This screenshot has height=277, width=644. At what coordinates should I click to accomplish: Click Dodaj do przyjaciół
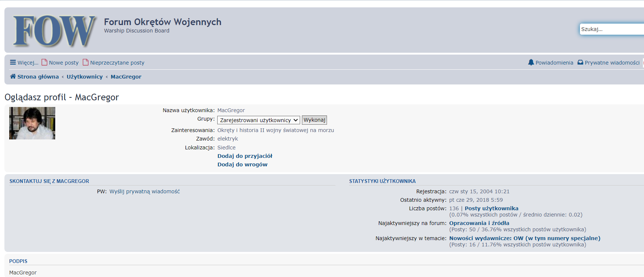pos(245,156)
